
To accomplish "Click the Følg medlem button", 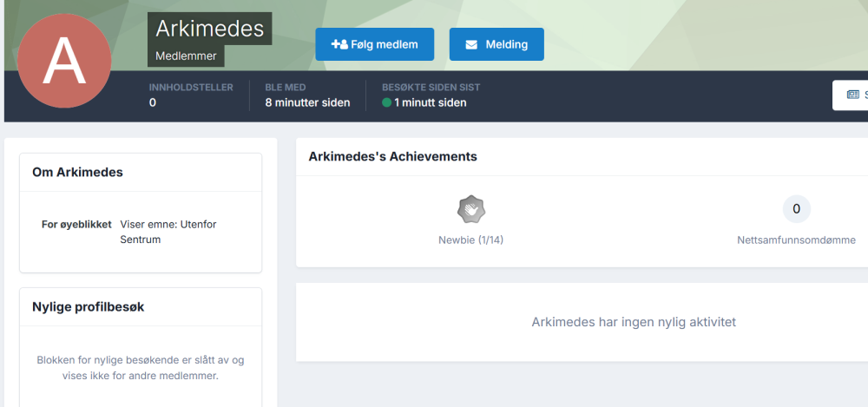I will point(375,44).
